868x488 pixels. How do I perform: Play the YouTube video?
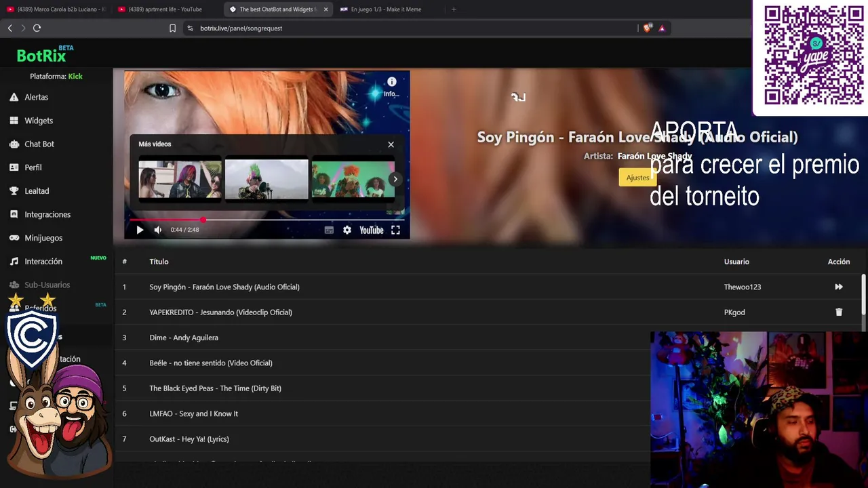pyautogui.click(x=140, y=230)
